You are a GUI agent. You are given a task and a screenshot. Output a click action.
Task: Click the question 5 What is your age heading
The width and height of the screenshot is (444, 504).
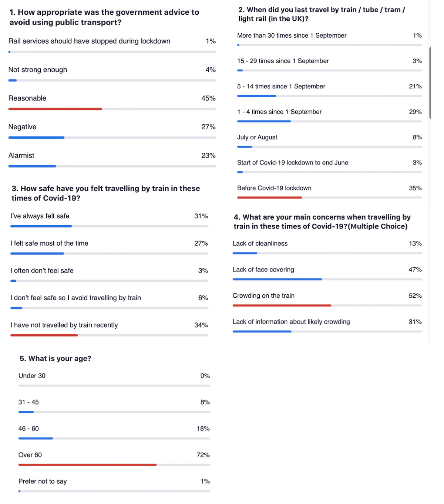point(55,359)
